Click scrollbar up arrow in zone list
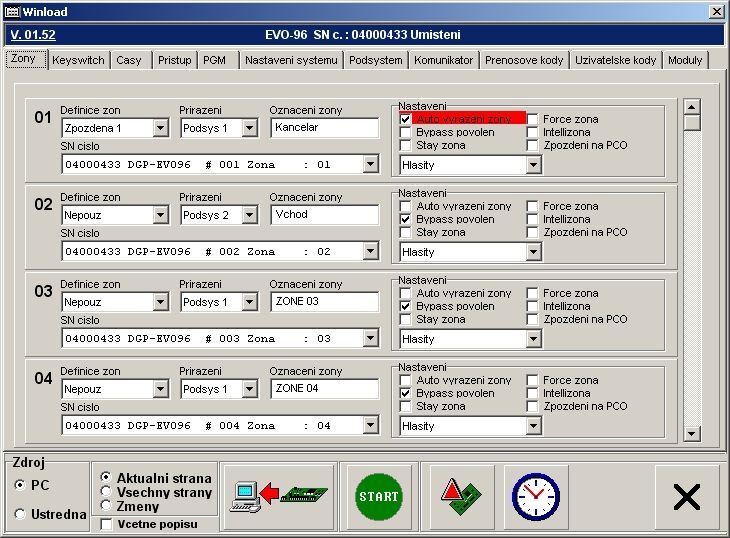This screenshot has height=538, width=730. coord(692,106)
